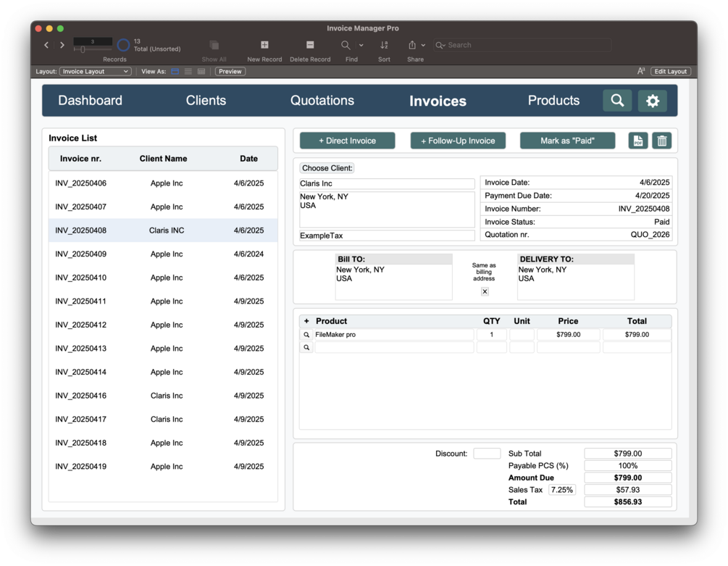Search product on FileMaker pro row
The image size is (728, 566).
[x=306, y=334]
